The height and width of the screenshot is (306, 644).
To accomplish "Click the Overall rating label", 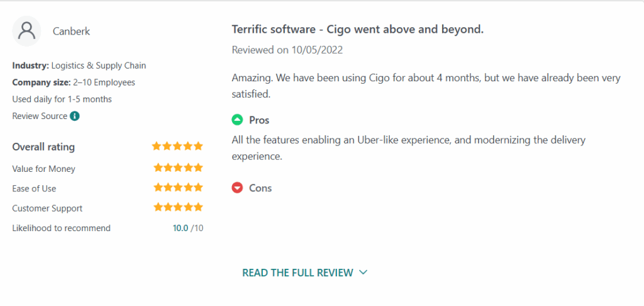I will [43, 147].
